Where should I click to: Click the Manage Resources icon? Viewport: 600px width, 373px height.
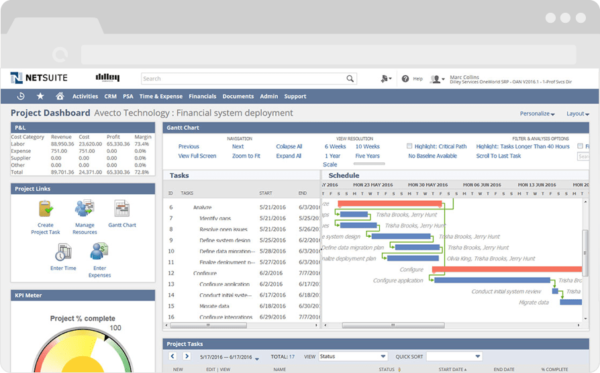click(85, 208)
